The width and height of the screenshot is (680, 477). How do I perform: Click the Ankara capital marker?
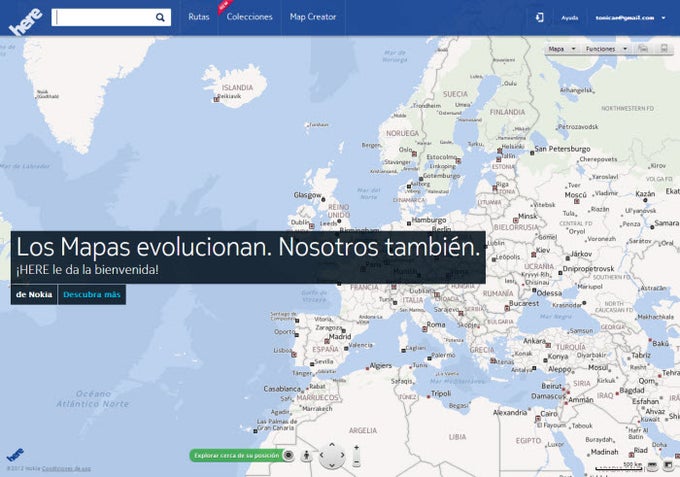coord(548,346)
